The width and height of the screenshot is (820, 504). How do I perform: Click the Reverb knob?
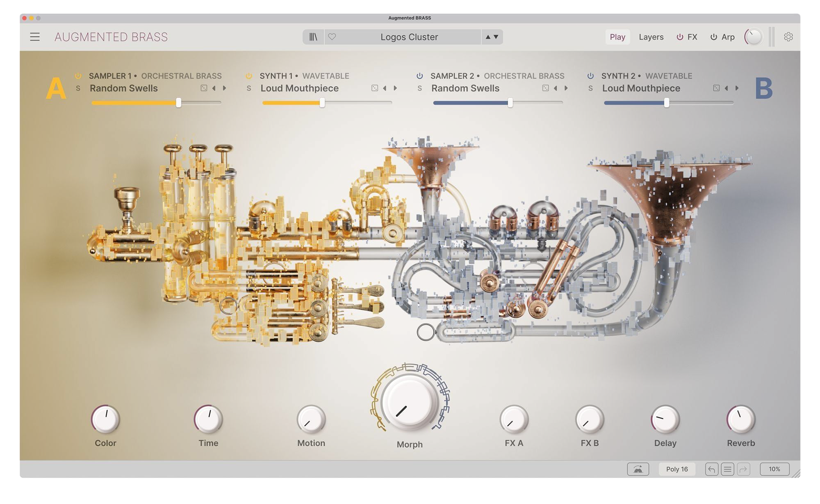(741, 419)
